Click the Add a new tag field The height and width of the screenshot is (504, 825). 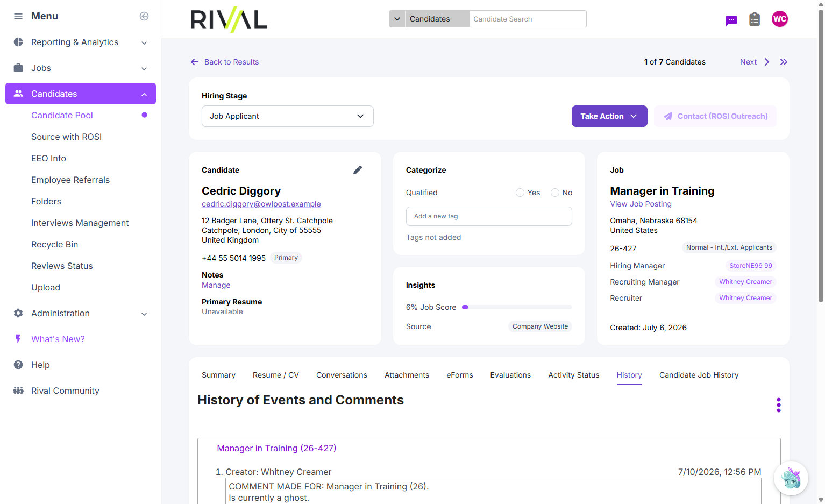(489, 216)
